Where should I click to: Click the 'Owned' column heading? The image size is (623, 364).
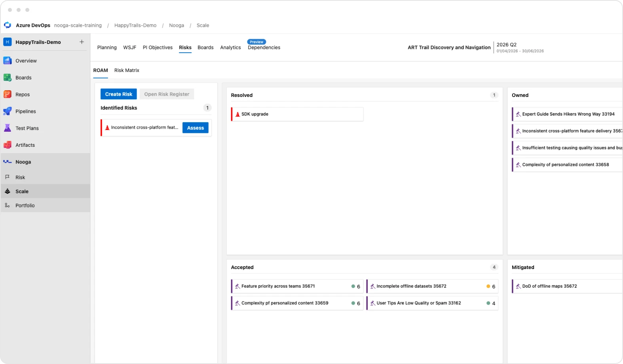pyautogui.click(x=520, y=95)
